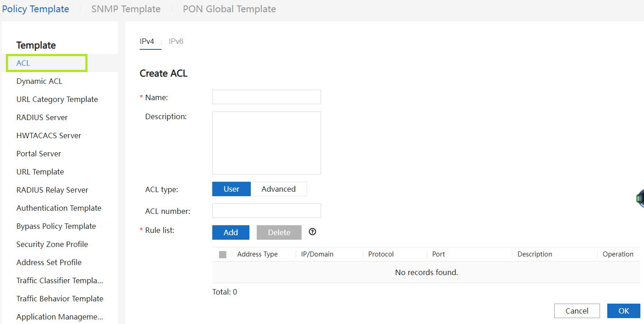Open the Security Zone Profile item
The image size is (644, 324).
pyautogui.click(x=52, y=244)
